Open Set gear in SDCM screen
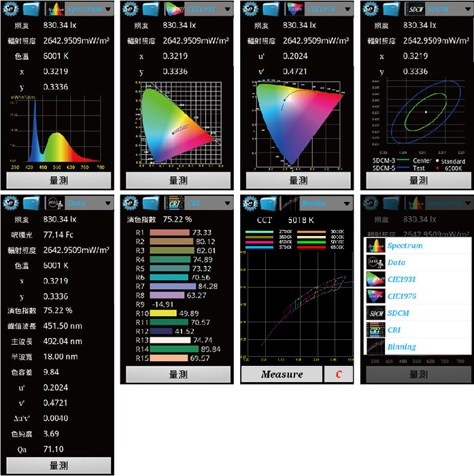The height and width of the screenshot is (476, 474). [x=371, y=9]
